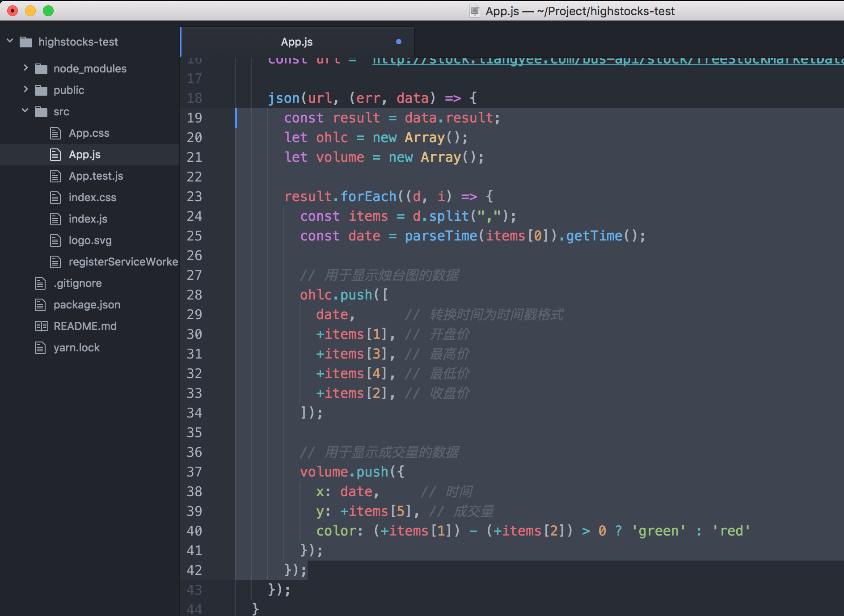This screenshot has height=616, width=844.
Task: Click the App.js file icon in tree
Action: 55,155
